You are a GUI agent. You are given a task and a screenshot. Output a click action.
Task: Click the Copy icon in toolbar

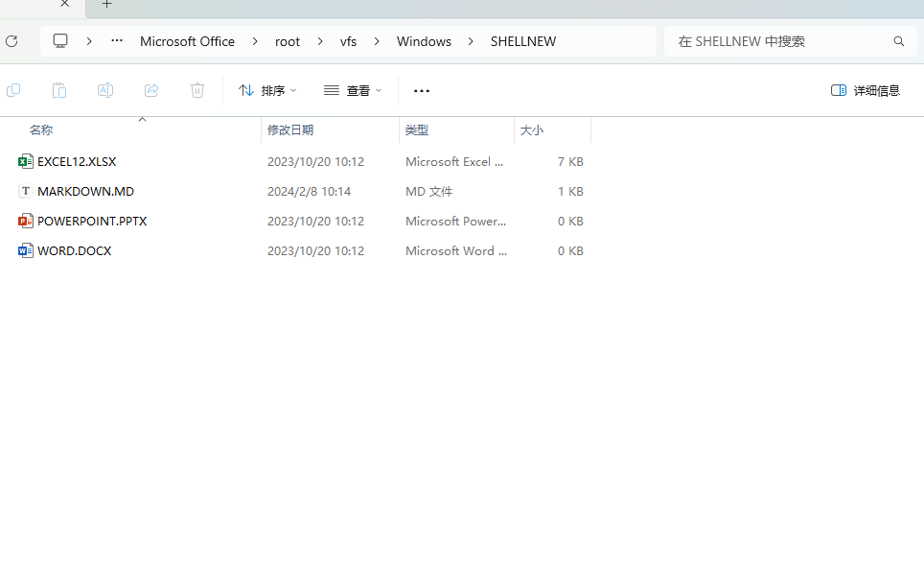pyautogui.click(x=13, y=90)
